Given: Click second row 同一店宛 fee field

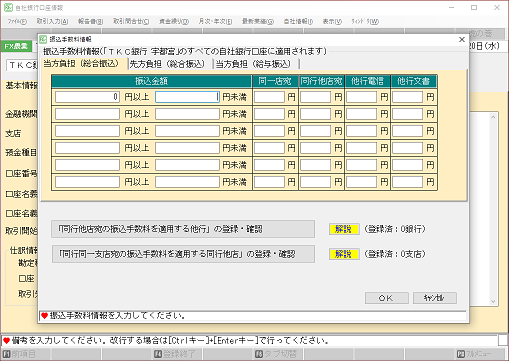Looking at the screenshot, I should pyautogui.click(x=269, y=114).
